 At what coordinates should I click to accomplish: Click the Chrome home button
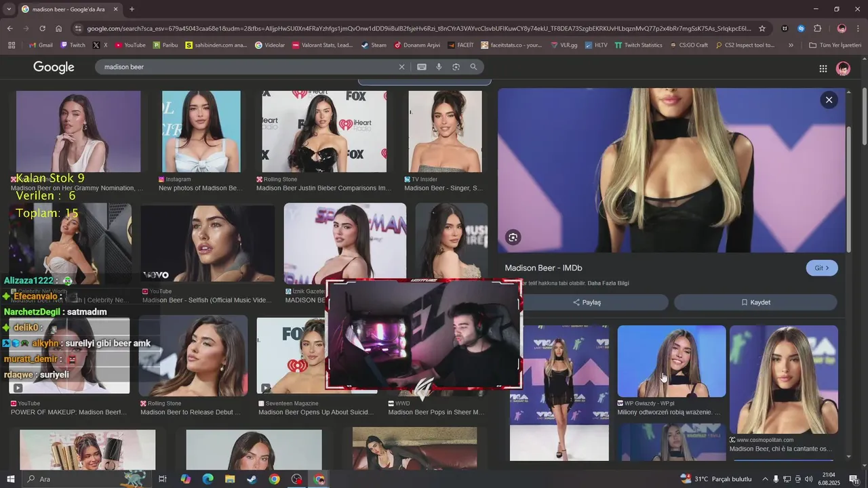click(x=58, y=28)
